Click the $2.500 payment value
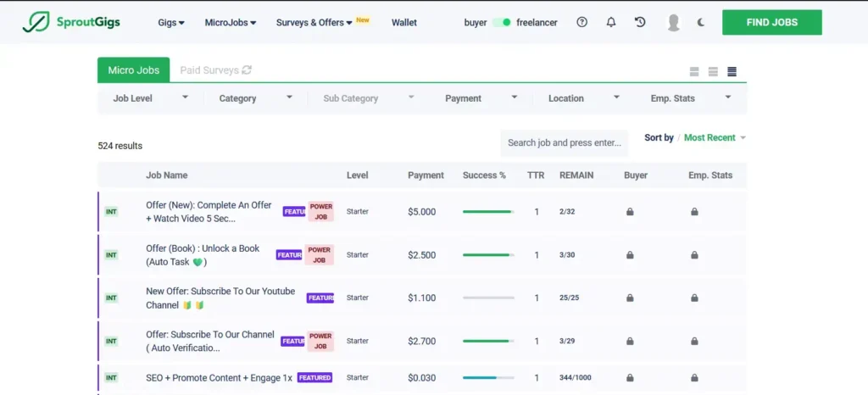The width and height of the screenshot is (868, 395). (422, 255)
